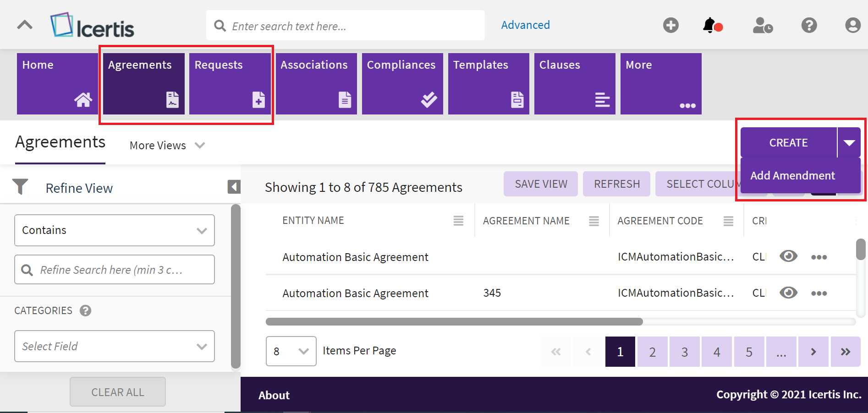Open the Compliances navigation tile
The width and height of the screenshot is (868, 413).
[x=402, y=84]
